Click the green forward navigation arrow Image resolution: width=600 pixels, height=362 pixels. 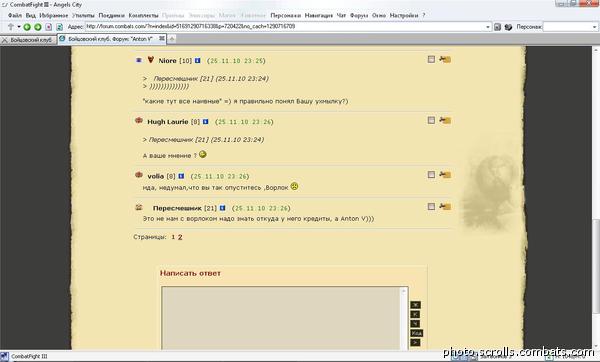click(x=38, y=27)
